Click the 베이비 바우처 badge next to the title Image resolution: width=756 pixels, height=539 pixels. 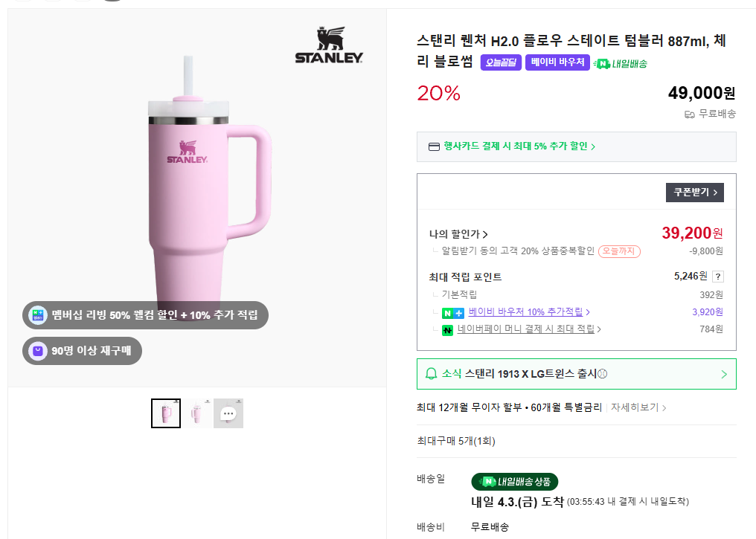(x=558, y=63)
